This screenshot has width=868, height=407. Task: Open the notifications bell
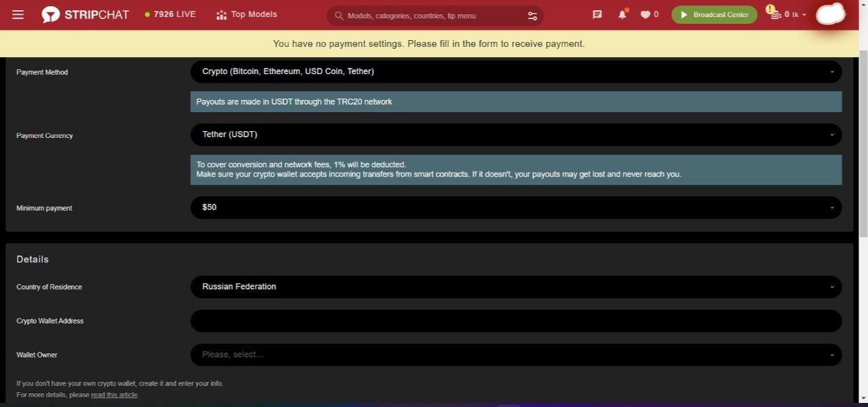pyautogui.click(x=622, y=14)
